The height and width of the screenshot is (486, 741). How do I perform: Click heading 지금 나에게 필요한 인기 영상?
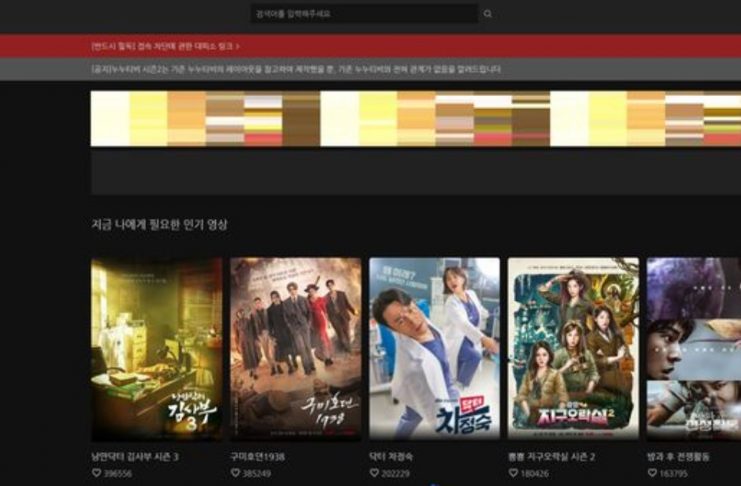click(x=159, y=225)
